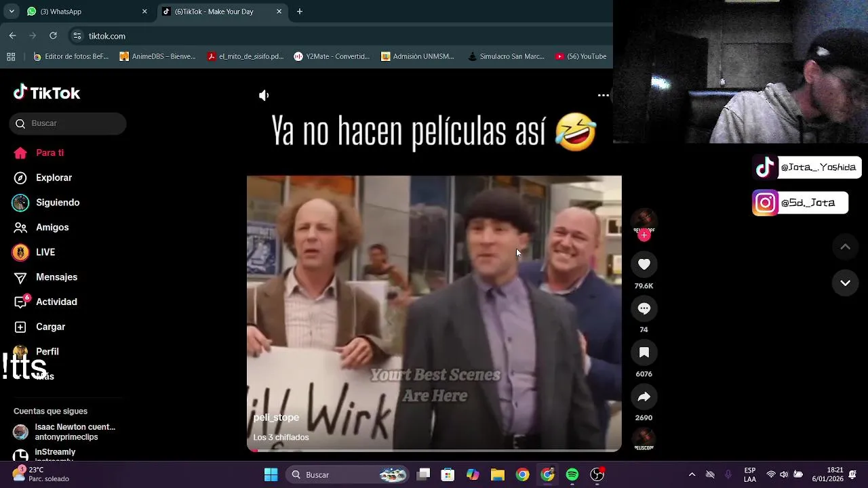Click the video progress bar

tap(434, 450)
